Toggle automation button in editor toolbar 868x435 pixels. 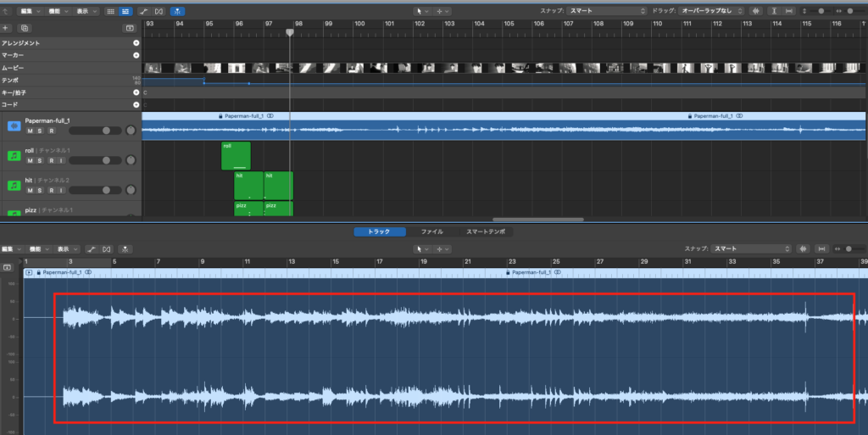point(92,249)
